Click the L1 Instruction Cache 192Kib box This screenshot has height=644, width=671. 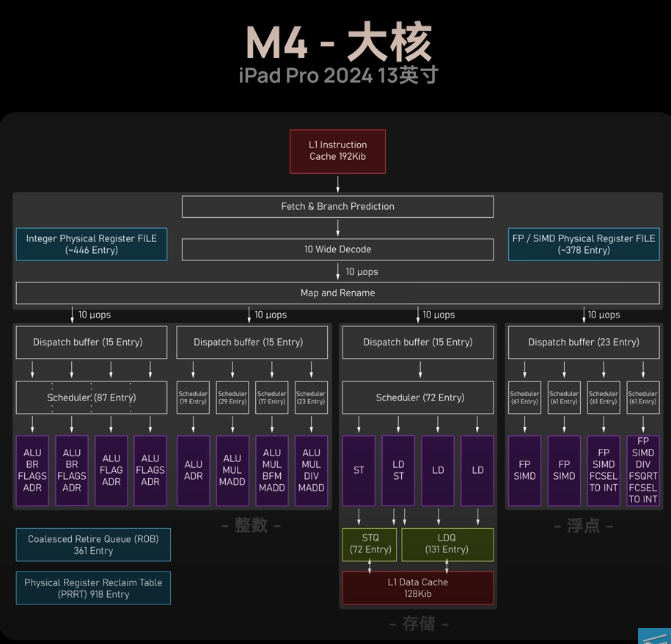[337, 152]
